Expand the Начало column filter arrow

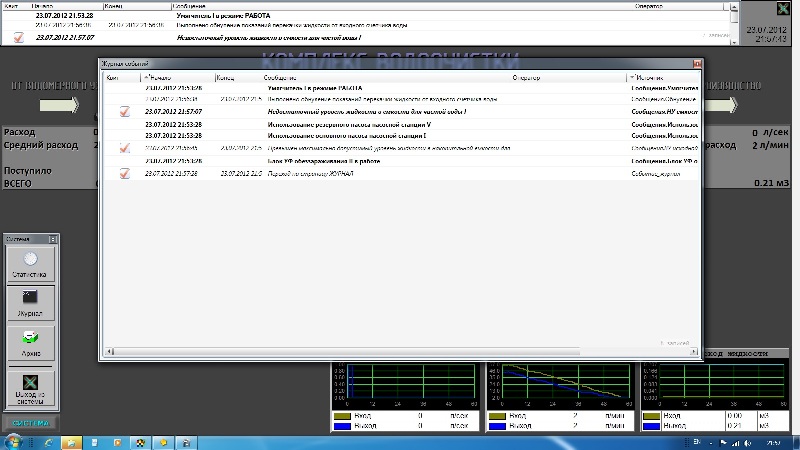pyautogui.click(x=146, y=77)
